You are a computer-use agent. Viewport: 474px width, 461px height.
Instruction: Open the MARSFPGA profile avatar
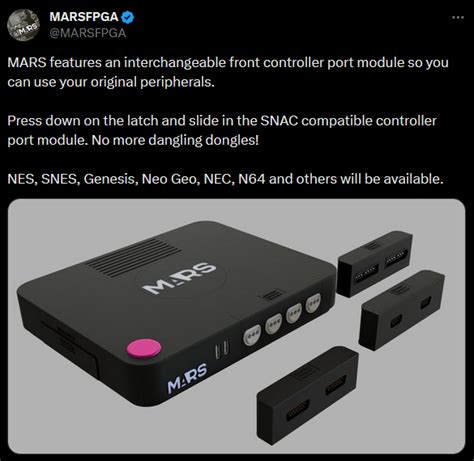point(24,25)
